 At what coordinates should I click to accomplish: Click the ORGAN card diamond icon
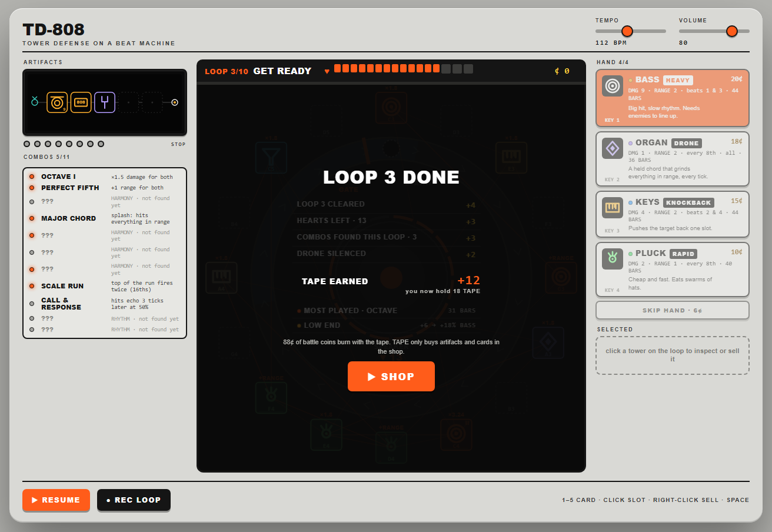pyautogui.click(x=613, y=148)
